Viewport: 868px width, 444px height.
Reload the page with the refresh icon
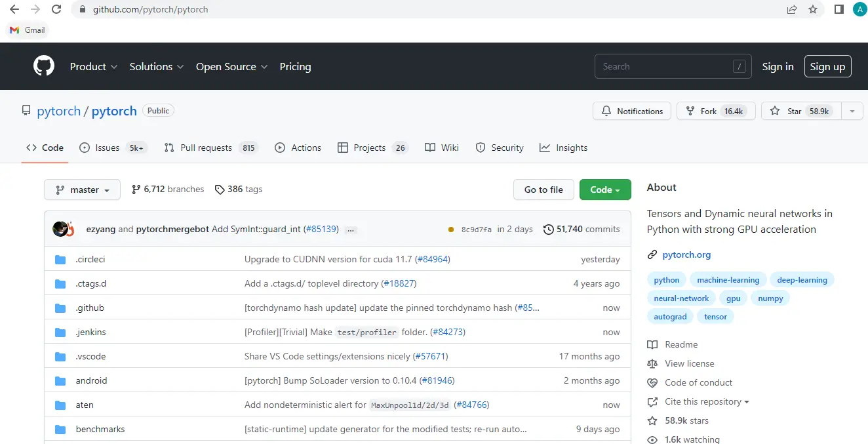(56, 9)
